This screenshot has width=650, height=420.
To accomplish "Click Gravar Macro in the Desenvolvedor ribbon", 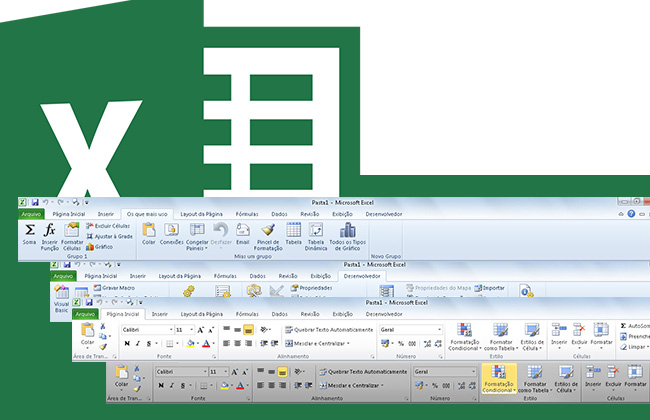I will [114, 288].
